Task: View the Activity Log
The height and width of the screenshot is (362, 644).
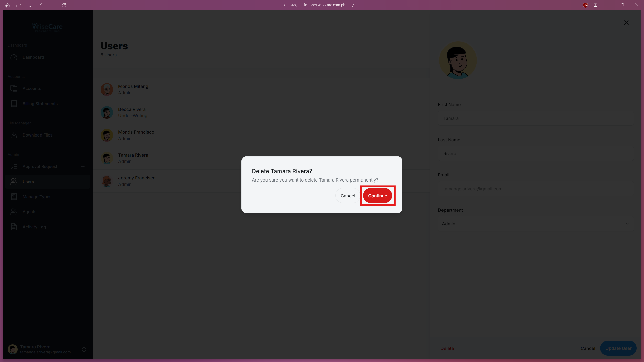Action: point(34,227)
